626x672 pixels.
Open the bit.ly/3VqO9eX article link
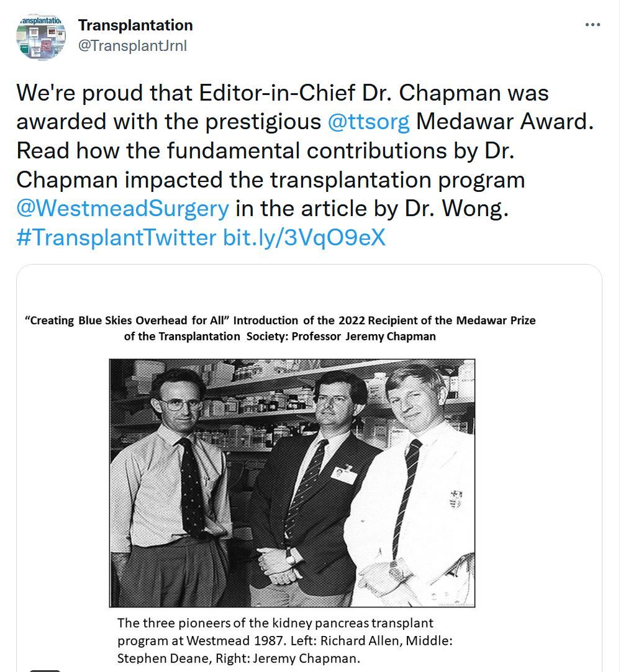304,237
